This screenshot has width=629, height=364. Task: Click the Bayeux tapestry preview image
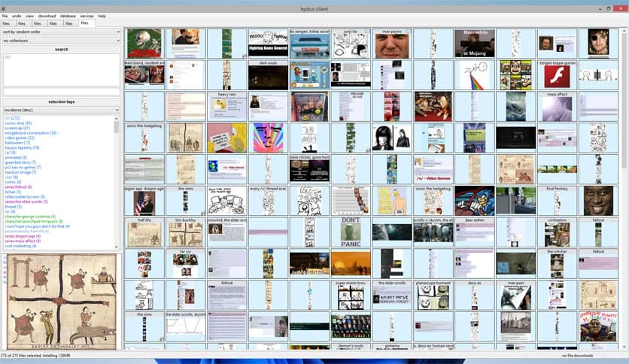[62, 302]
